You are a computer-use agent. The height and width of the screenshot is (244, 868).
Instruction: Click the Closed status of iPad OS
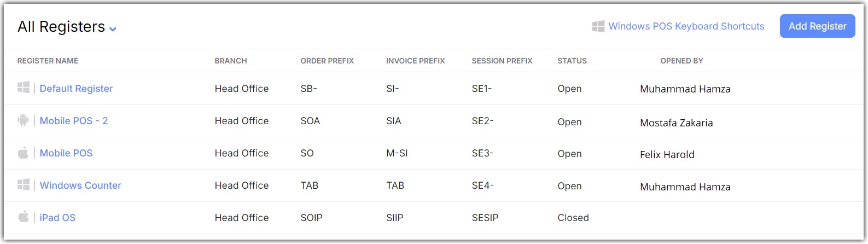[573, 218]
